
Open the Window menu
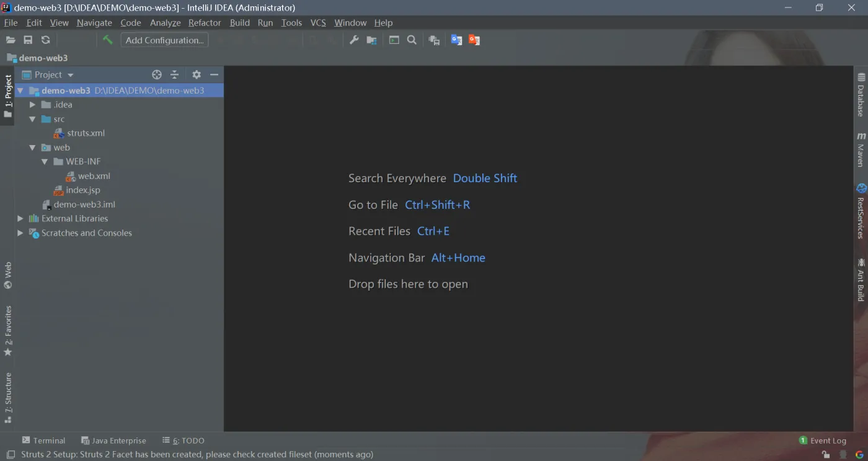point(350,23)
